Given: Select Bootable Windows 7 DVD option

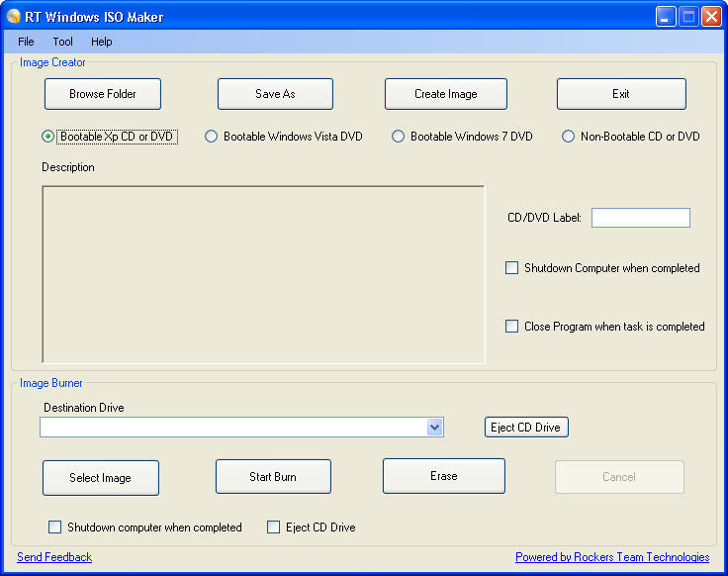Looking at the screenshot, I should [399, 137].
